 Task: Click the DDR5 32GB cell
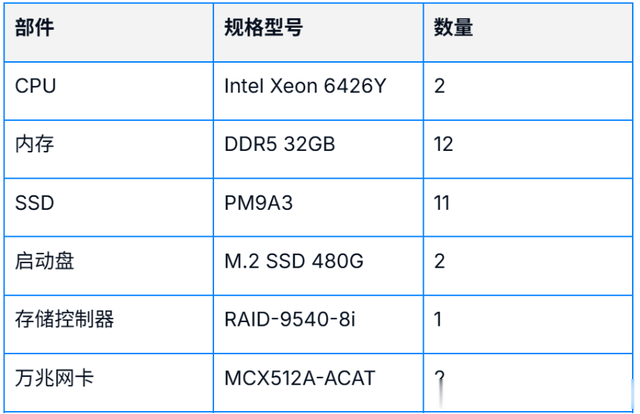pos(280,144)
